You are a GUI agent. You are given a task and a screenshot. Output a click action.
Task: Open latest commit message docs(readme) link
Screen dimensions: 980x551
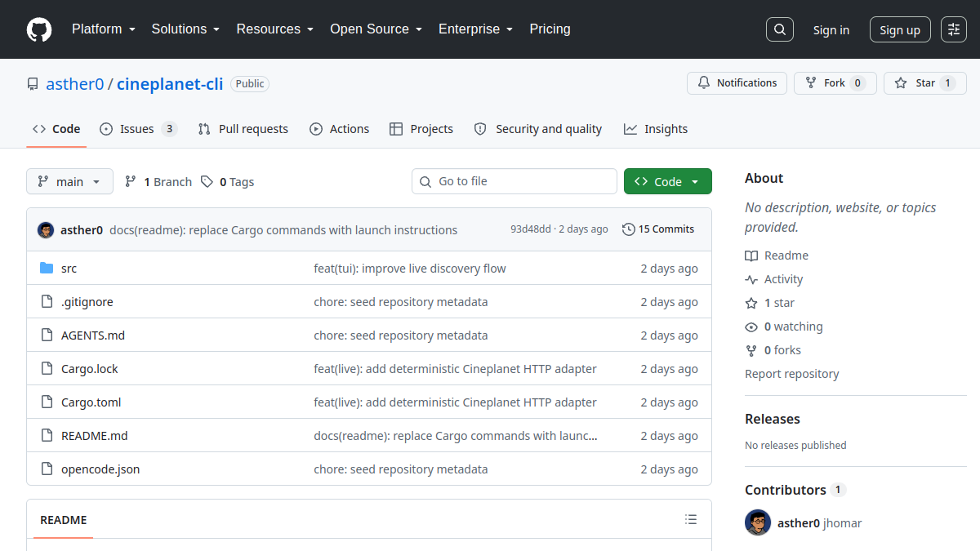click(283, 230)
